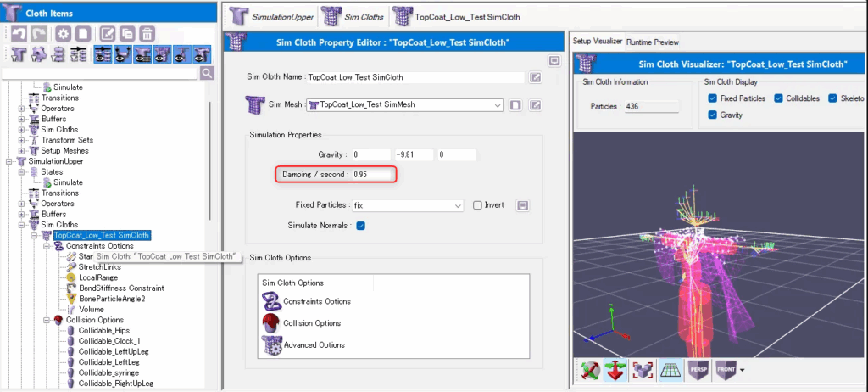
Task: Toggle the Gravity display checkbox
Action: pos(713,115)
